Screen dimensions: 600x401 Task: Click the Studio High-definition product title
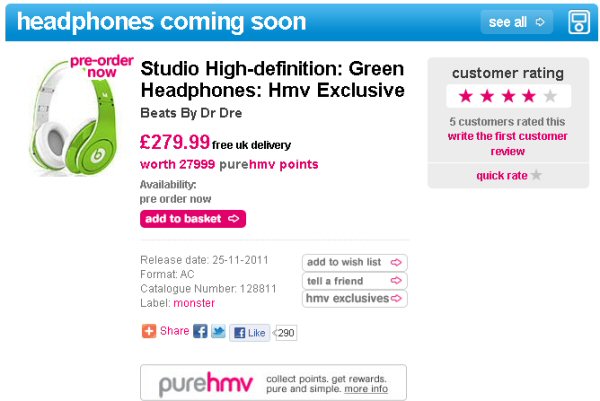pos(272,80)
